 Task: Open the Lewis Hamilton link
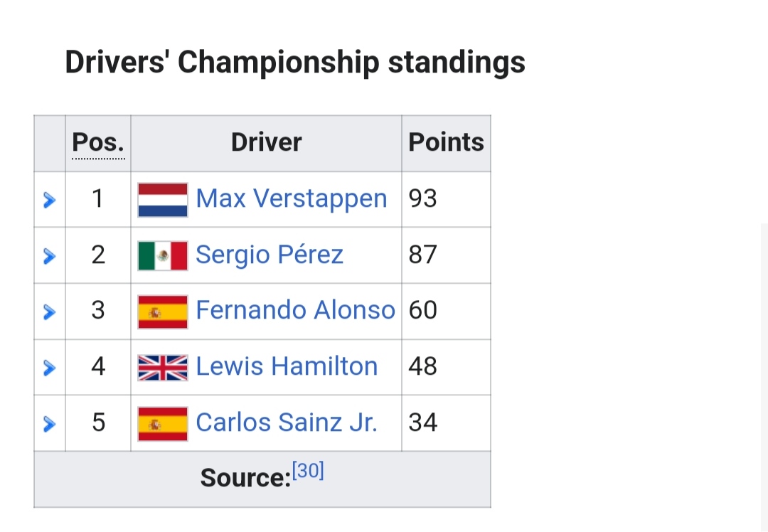tap(287, 366)
